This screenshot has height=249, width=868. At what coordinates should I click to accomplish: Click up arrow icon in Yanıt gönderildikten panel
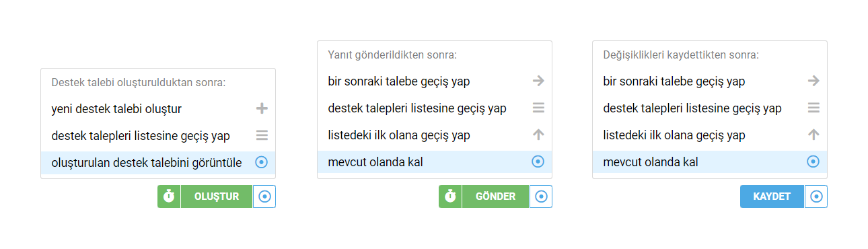coord(538,135)
